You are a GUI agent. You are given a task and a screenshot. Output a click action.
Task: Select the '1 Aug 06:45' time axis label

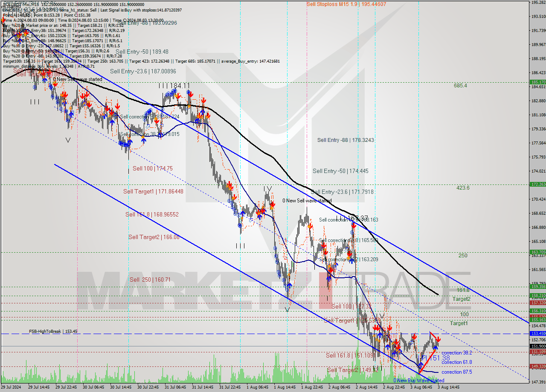click(258, 387)
